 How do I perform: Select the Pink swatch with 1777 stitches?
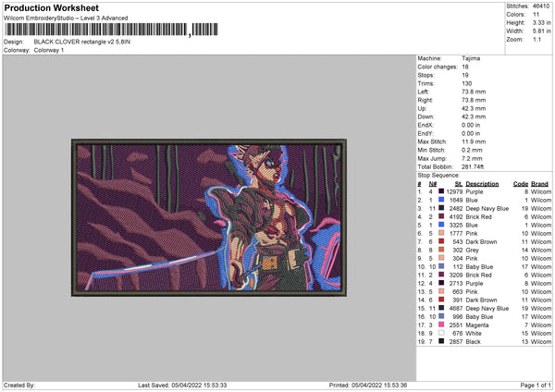(441, 233)
